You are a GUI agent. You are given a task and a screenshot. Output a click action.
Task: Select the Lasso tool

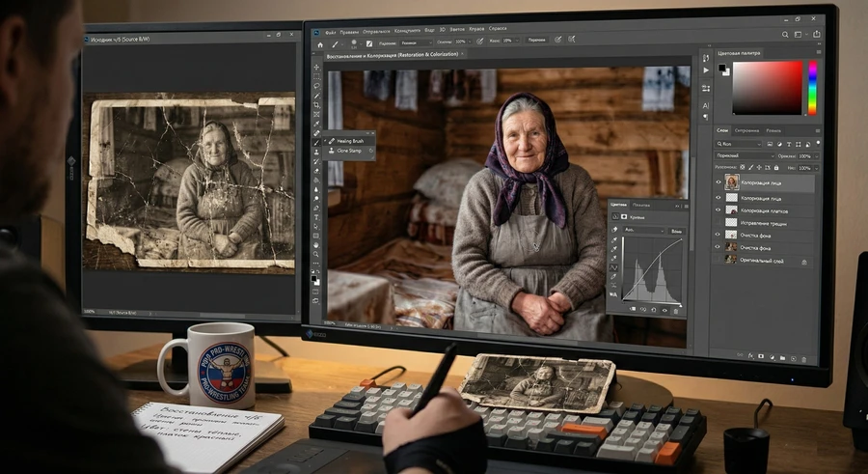(x=316, y=85)
